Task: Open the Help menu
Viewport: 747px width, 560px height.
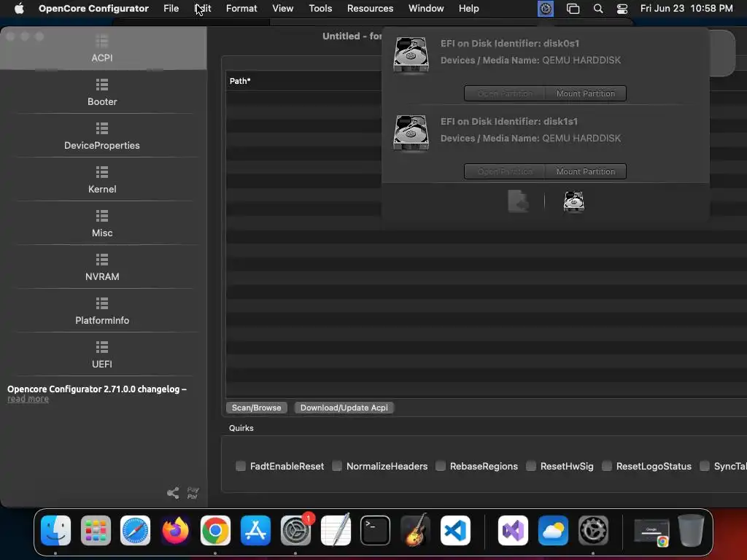Action: tap(469, 9)
